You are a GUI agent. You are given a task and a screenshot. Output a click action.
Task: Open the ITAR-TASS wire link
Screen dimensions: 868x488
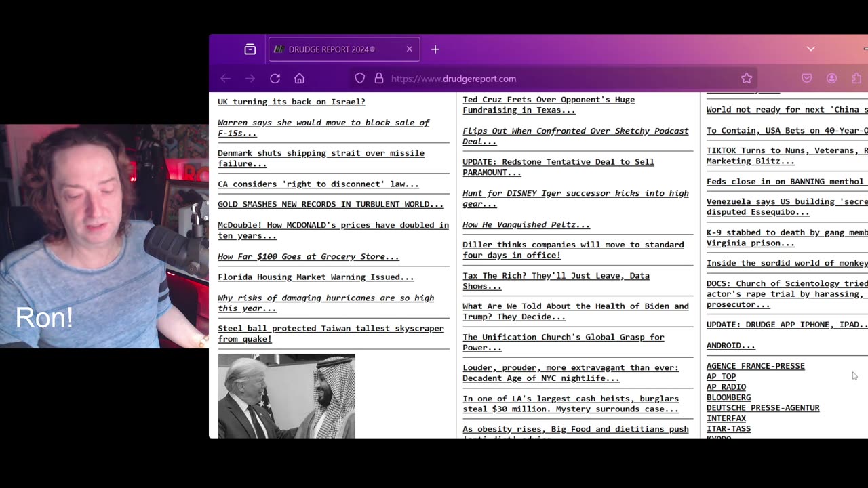729,429
